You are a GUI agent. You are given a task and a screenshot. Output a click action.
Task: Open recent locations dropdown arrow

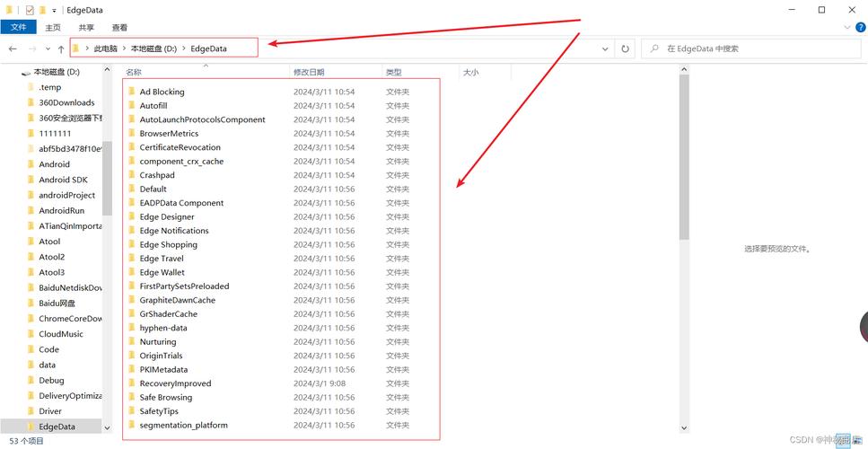coord(48,48)
